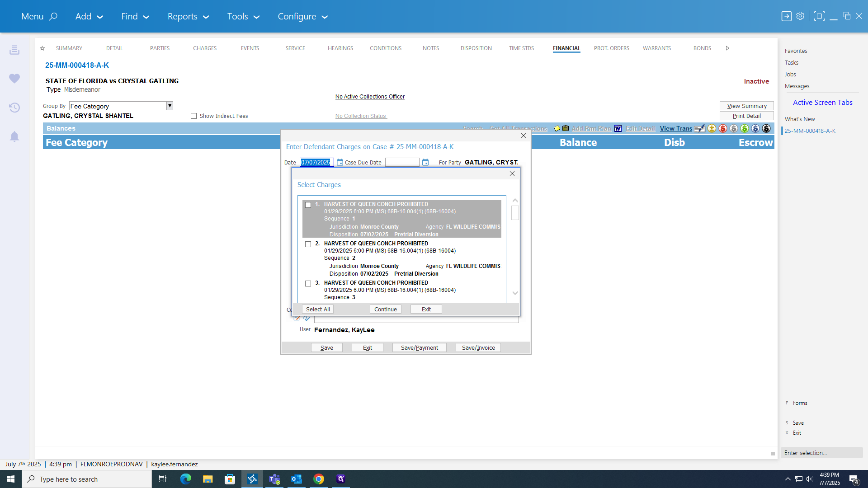Click the sign-out arrow icon in header
This screenshot has width=868, height=488.
click(787, 16)
